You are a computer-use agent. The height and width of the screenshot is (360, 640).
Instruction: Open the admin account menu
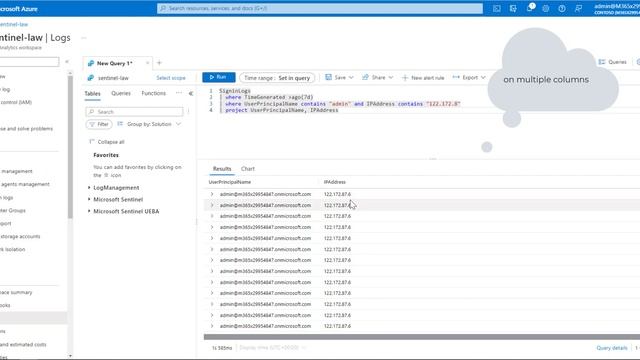[616, 9]
